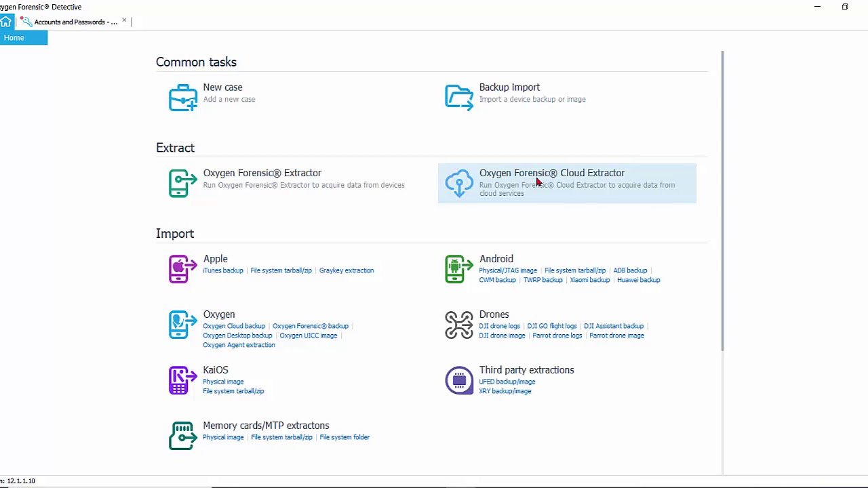Import an ADB backup
Viewport: 868px width, 488px height.
click(x=630, y=270)
